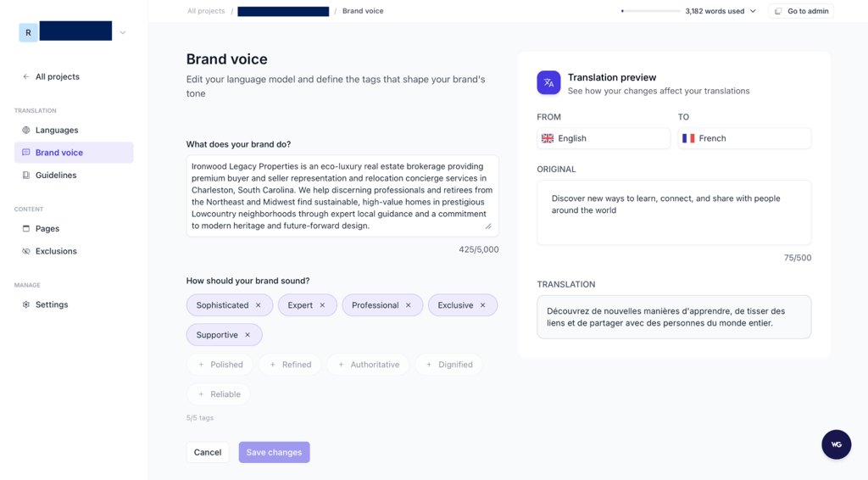Click the Translation preview title

click(612, 77)
